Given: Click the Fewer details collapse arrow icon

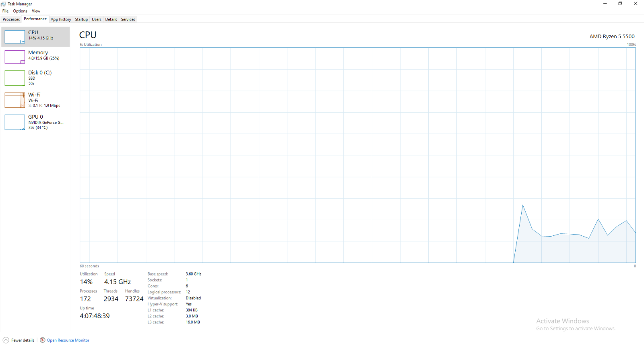Looking at the screenshot, I should [x=6, y=340].
